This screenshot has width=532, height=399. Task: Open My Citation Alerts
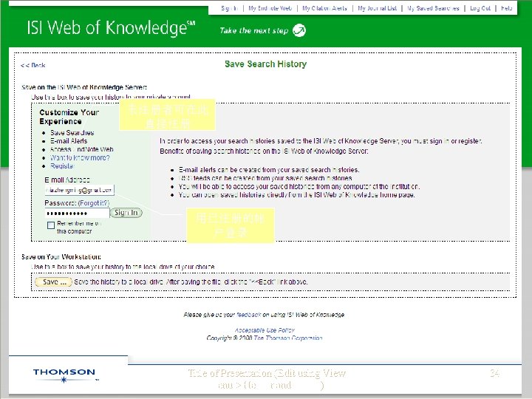tap(324, 8)
